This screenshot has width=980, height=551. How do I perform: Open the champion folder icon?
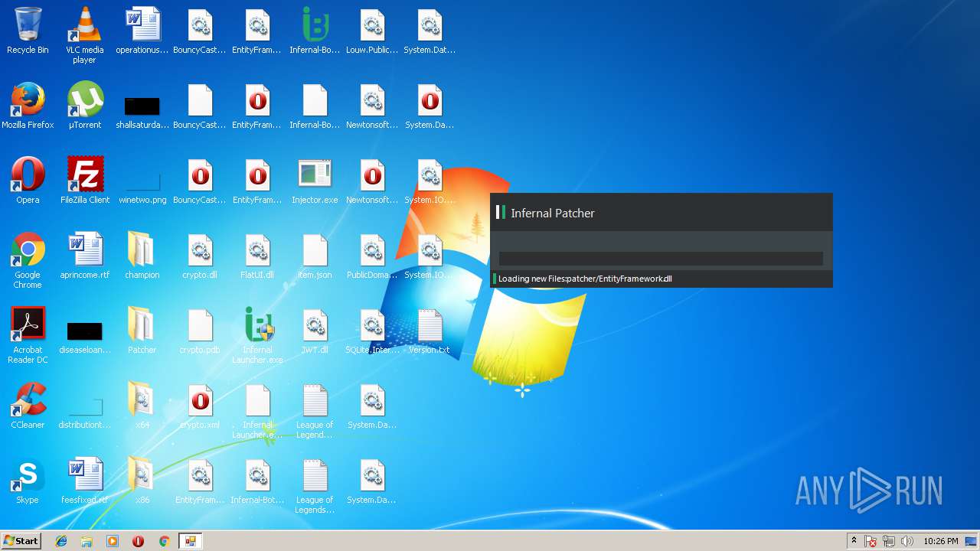(142, 256)
